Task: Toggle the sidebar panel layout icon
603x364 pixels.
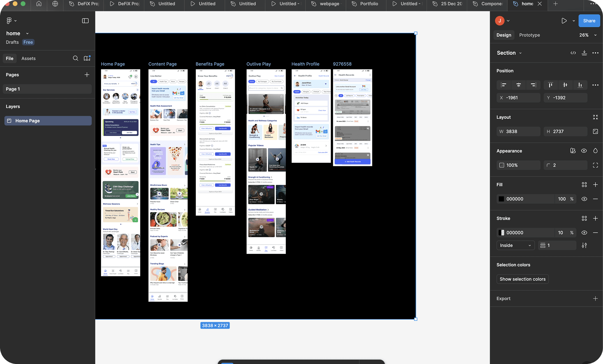Action: tap(85, 21)
